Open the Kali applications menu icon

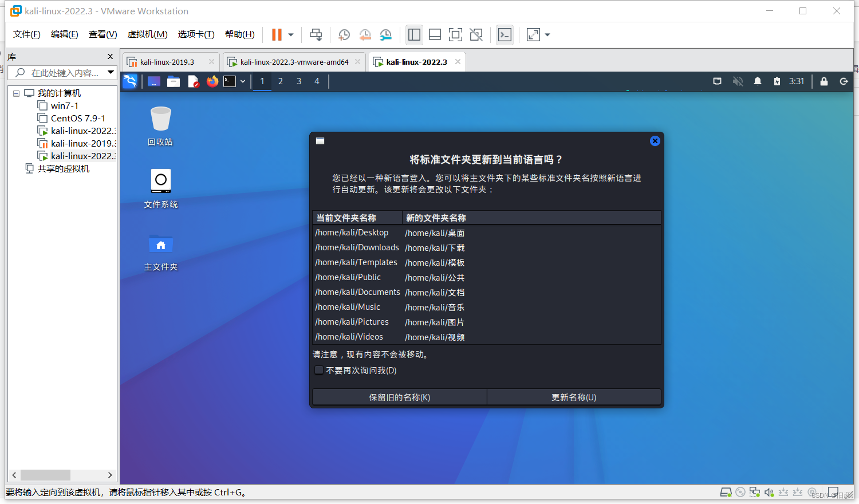point(130,81)
